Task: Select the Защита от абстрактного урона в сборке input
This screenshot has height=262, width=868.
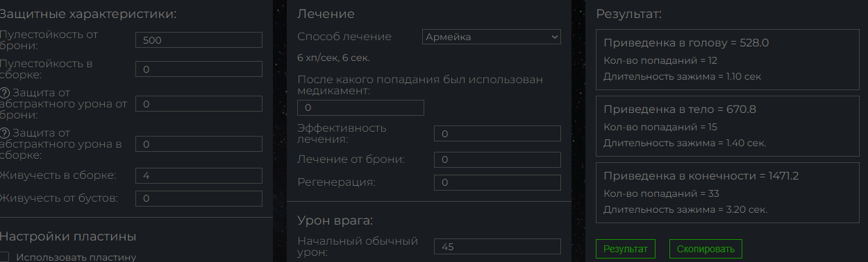Action: pos(199,143)
